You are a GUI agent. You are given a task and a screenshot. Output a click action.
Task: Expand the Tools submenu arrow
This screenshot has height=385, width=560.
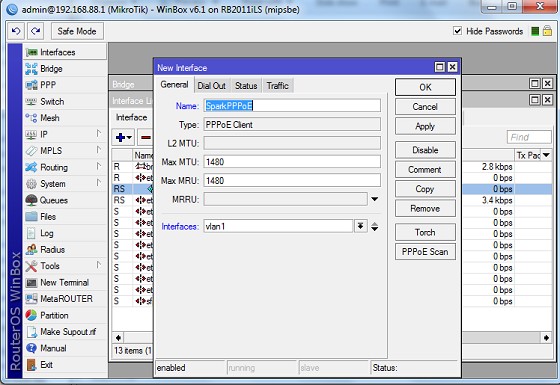tap(99, 265)
